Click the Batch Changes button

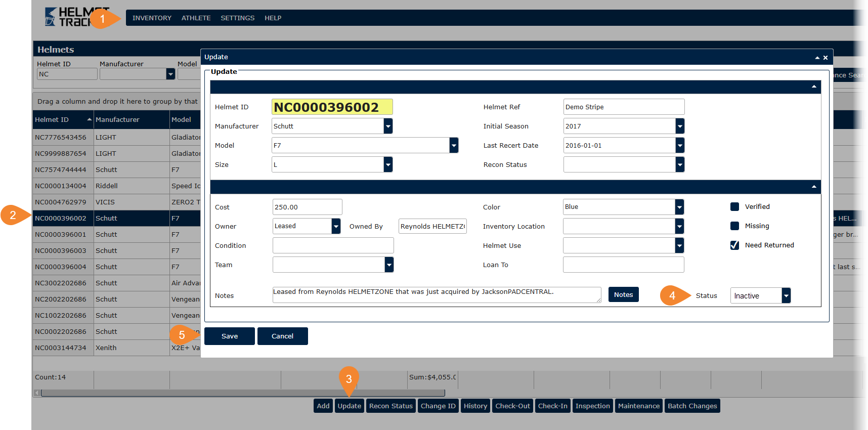[x=692, y=406]
